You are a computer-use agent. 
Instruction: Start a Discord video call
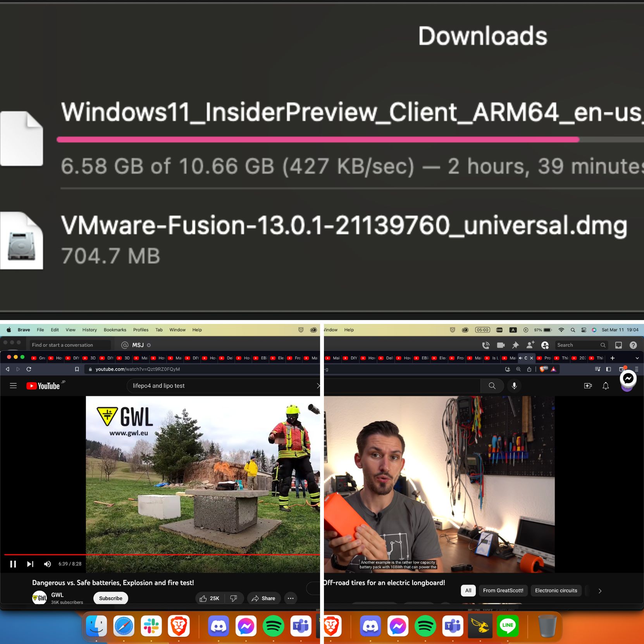pyautogui.click(x=501, y=345)
